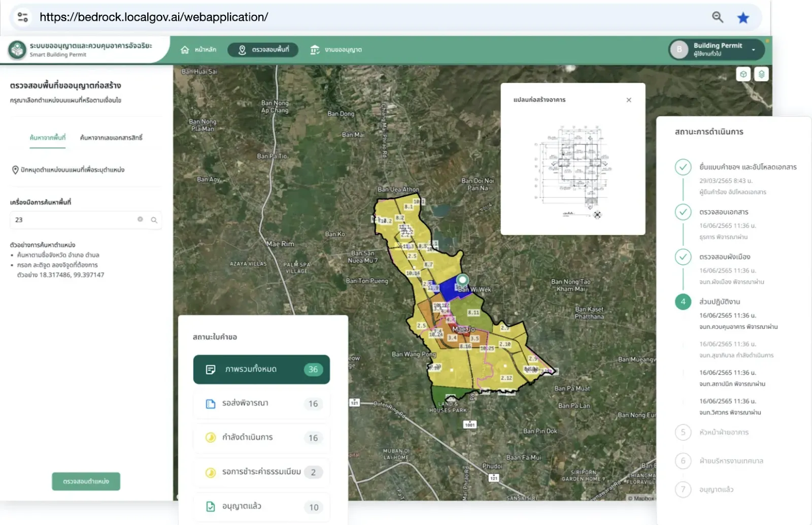The image size is (812, 525).
Task: Click the LAND & HOUSES PARK map label
Action: pyautogui.click(x=448, y=407)
